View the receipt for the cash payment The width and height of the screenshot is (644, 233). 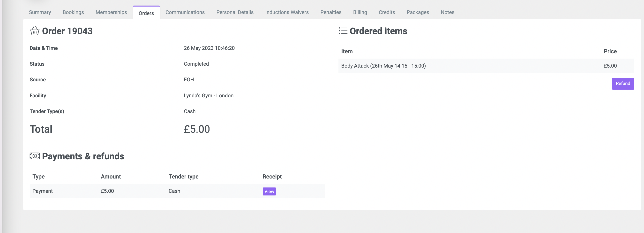[x=269, y=191]
